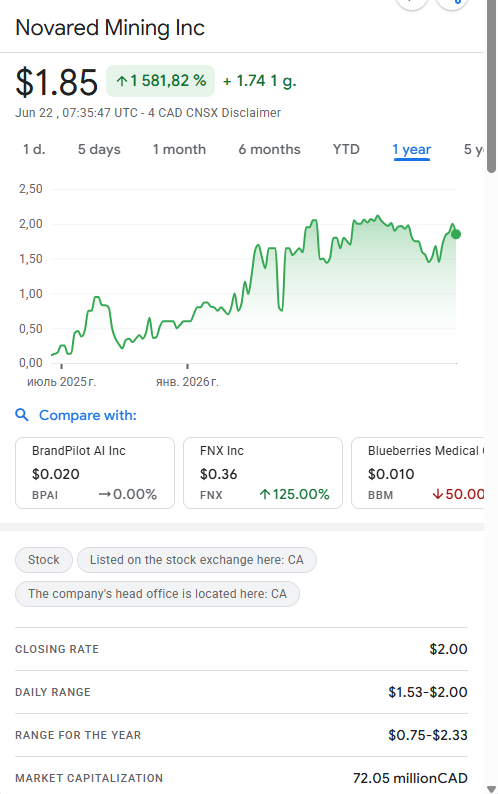498x794 pixels.
Task: Switch chart to 1 month range
Action: tap(179, 149)
